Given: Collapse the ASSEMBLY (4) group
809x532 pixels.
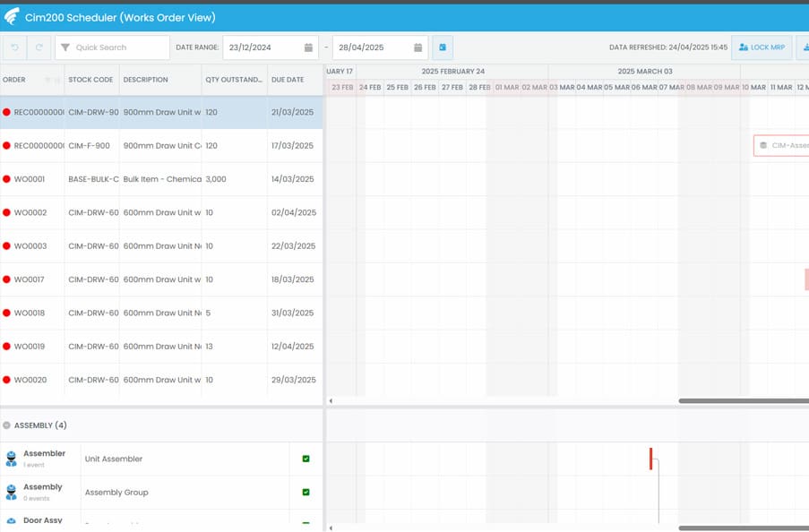Looking at the screenshot, I should [x=6, y=425].
